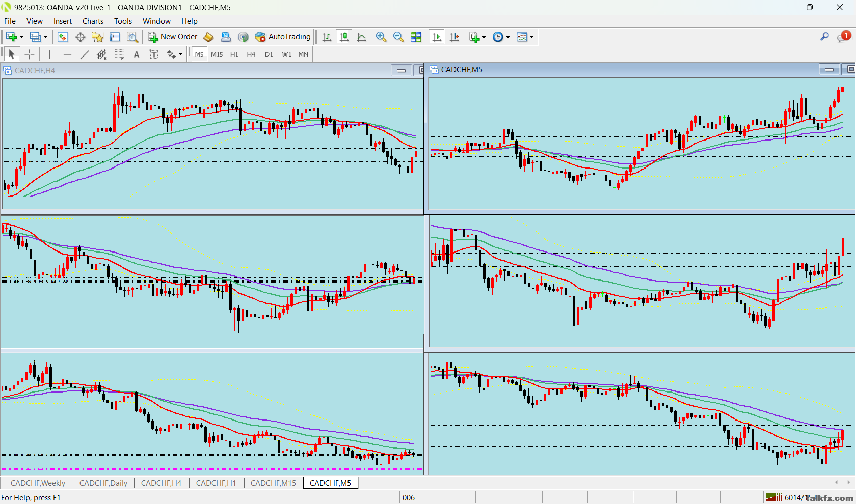Toggle Chart Shift button

pyautogui.click(x=454, y=37)
